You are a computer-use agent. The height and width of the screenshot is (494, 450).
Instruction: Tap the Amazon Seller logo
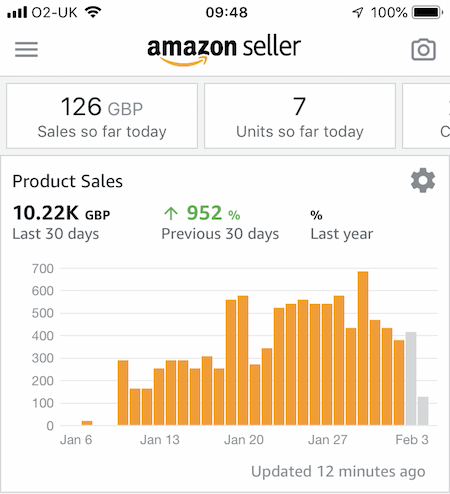pos(224,50)
